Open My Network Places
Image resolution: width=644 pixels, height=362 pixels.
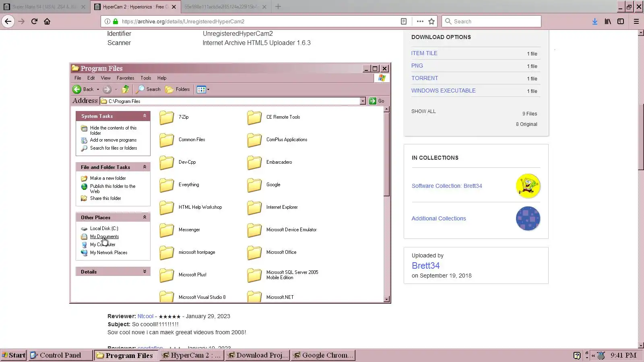point(109,253)
